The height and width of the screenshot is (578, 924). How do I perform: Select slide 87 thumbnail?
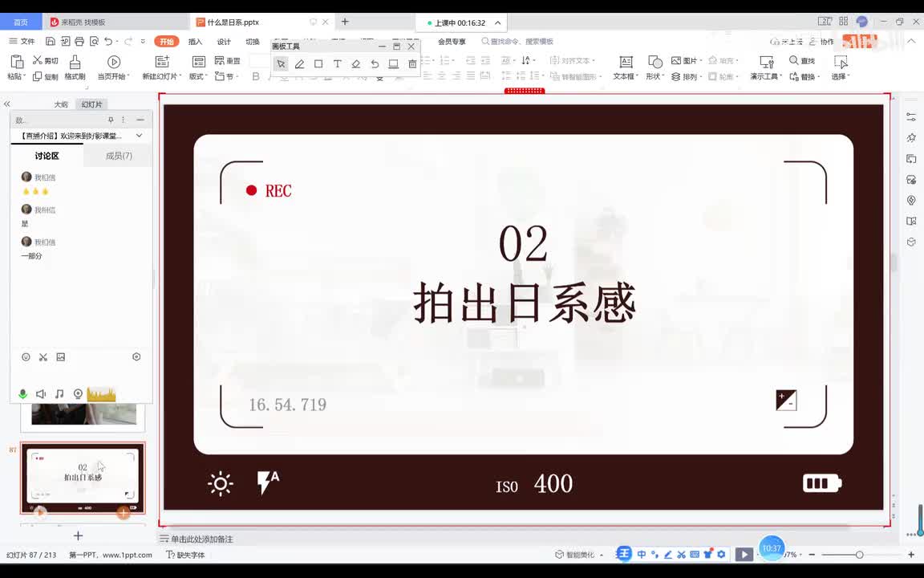pos(83,478)
